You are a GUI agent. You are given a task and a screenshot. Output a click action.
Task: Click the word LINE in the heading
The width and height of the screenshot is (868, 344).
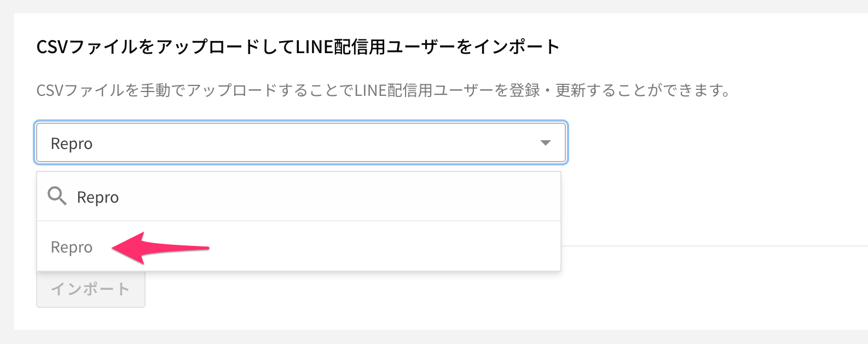point(311,47)
